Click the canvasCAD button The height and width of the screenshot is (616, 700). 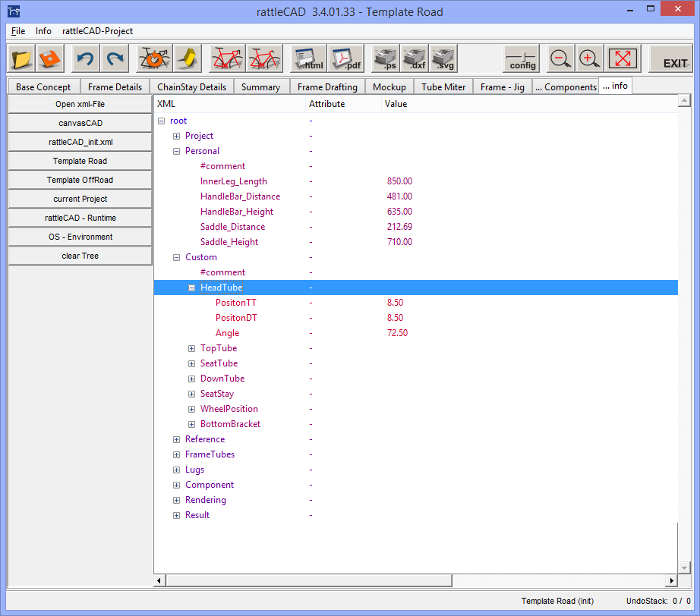(80, 123)
